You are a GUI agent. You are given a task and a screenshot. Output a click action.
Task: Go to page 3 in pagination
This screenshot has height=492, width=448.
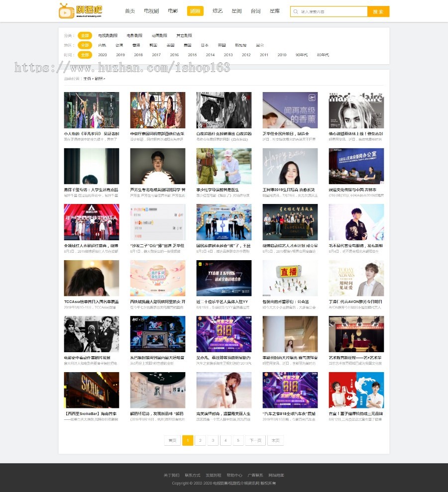pyautogui.click(x=213, y=440)
